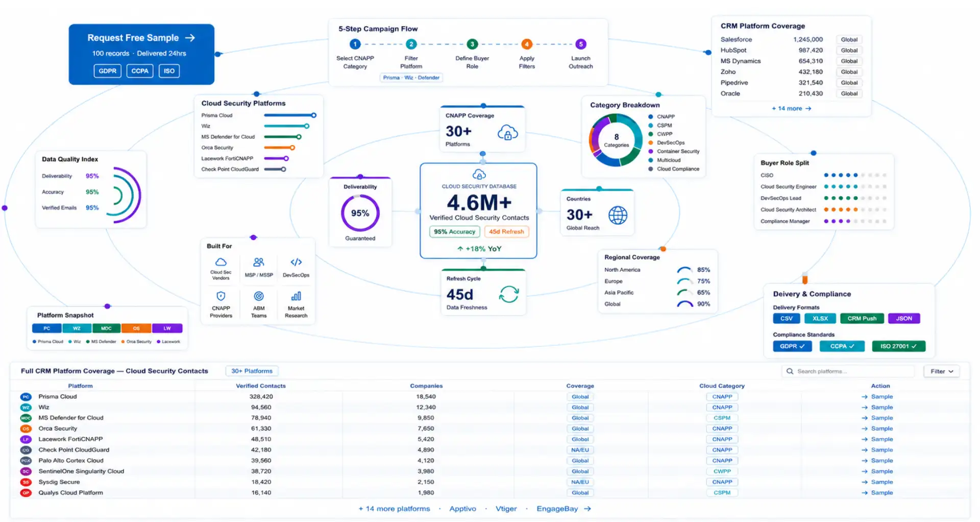Click the GDPR badge under Request Free Sample
The width and height of the screenshot is (980, 522).
click(x=107, y=71)
